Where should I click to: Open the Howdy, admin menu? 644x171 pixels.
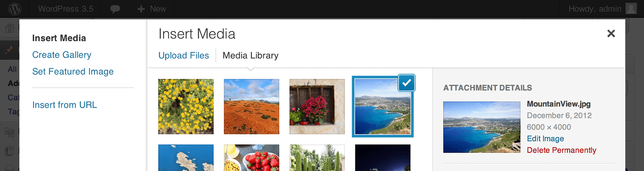point(595,9)
